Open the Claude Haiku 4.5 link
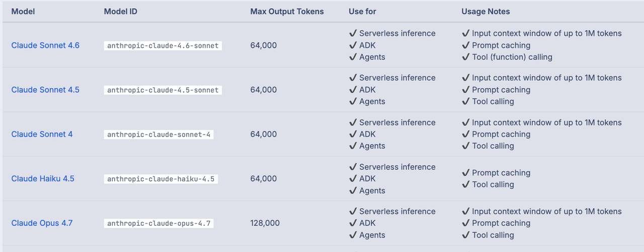The height and width of the screenshot is (252, 644). click(43, 178)
